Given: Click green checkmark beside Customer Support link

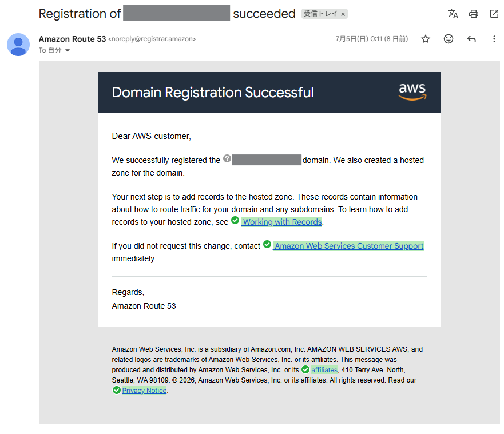Looking at the screenshot, I should (x=267, y=245).
